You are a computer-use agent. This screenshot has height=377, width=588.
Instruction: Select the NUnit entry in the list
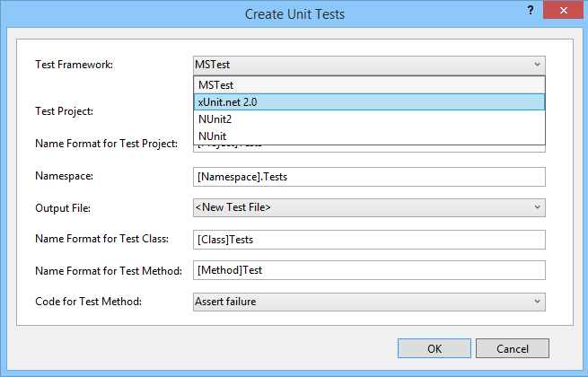[x=369, y=136]
